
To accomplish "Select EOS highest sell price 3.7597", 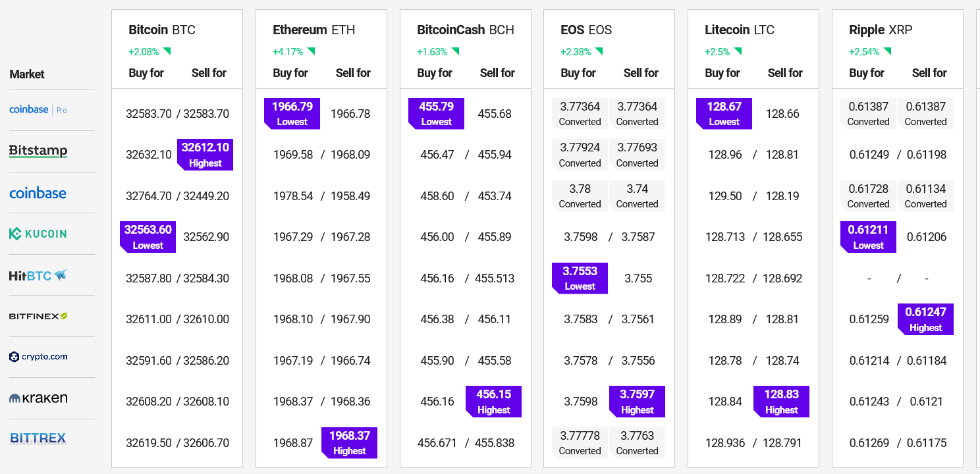I will click(x=637, y=402).
